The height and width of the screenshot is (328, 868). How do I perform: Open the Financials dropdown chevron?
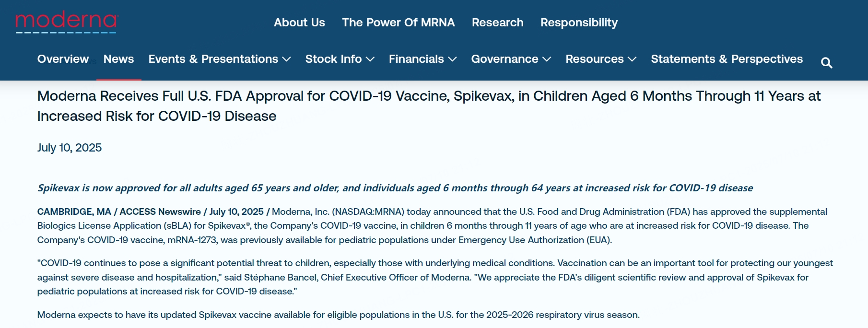(x=452, y=59)
